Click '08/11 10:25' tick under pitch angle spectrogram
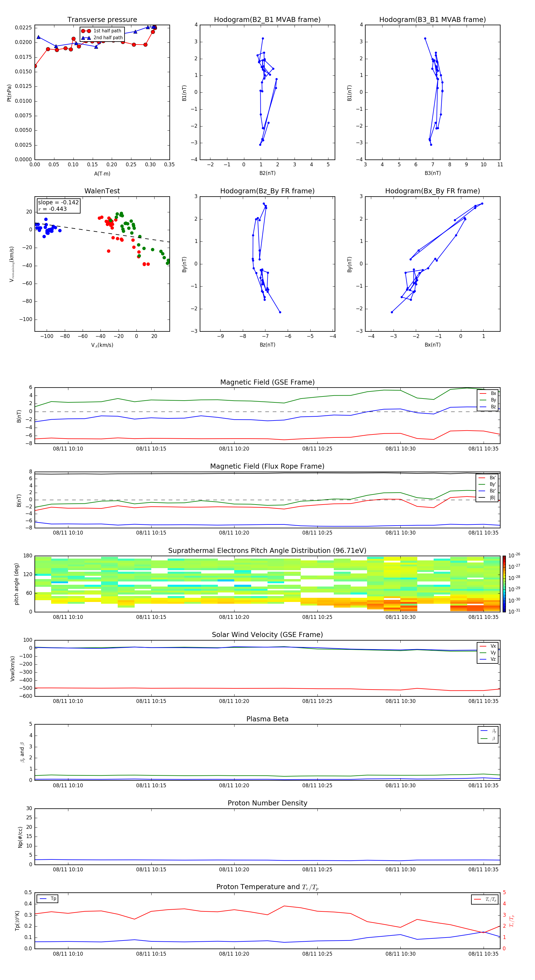This screenshot has width=535, height=980. click(317, 617)
